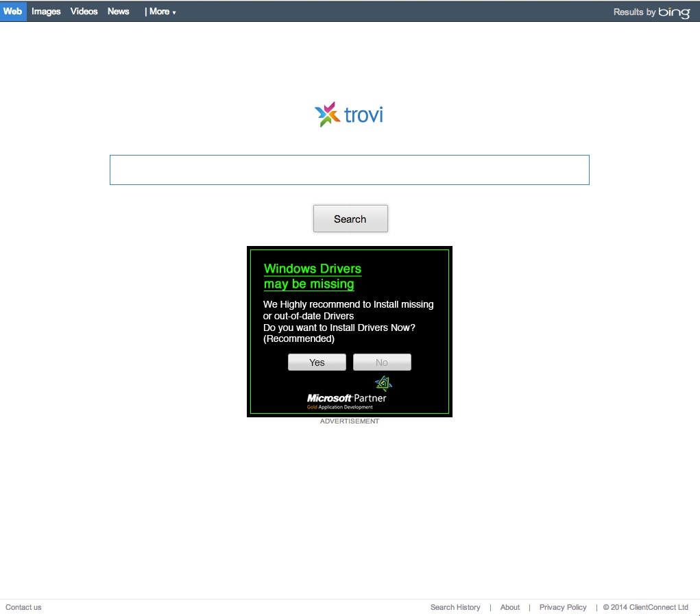Click the Search button
Screen dimensions: 700x616
click(x=350, y=219)
